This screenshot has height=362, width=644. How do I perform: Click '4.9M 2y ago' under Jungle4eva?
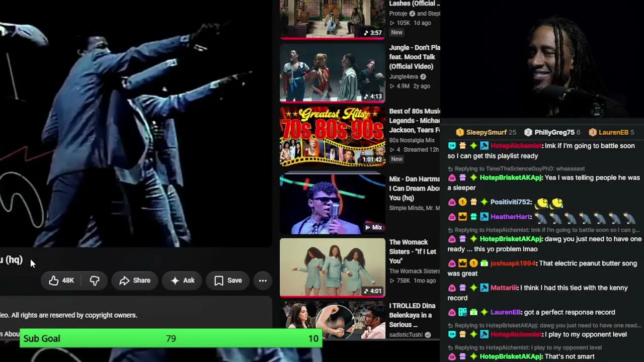coord(410,86)
